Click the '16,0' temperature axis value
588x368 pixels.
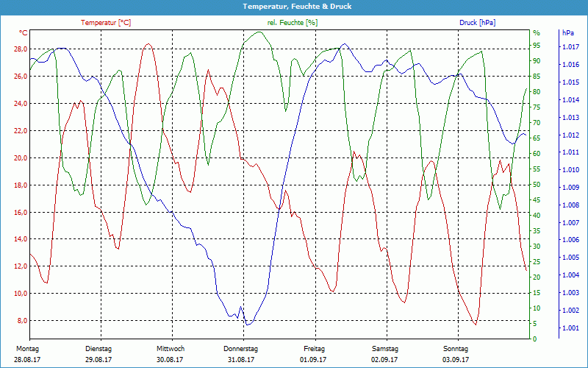[21, 212]
